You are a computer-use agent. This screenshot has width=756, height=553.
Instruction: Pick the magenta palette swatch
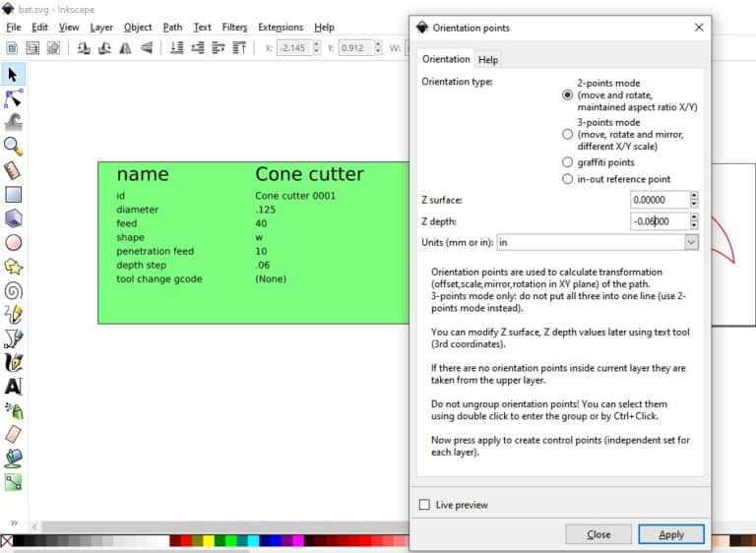pos(298,540)
